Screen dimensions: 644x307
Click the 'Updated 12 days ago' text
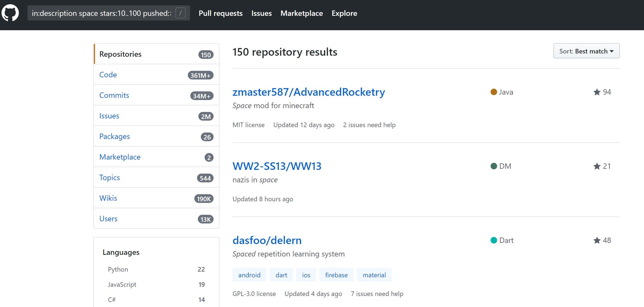tap(304, 125)
